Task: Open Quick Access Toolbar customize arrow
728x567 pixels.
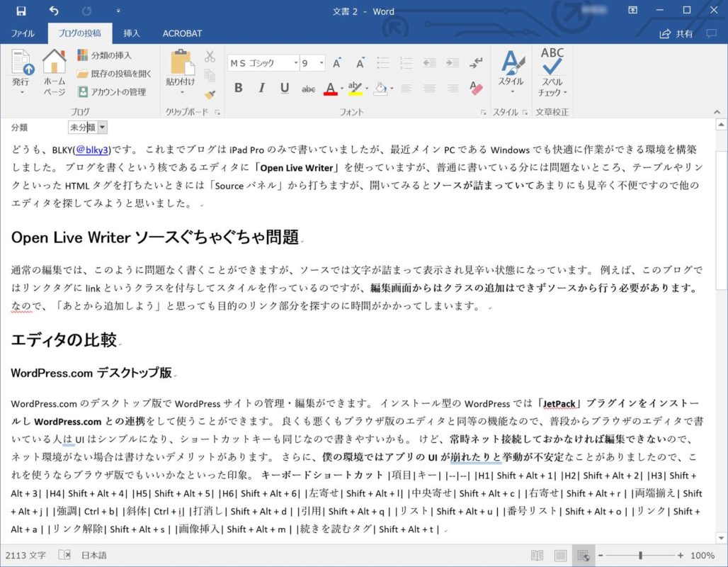Action: pyautogui.click(x=118, y=11)
